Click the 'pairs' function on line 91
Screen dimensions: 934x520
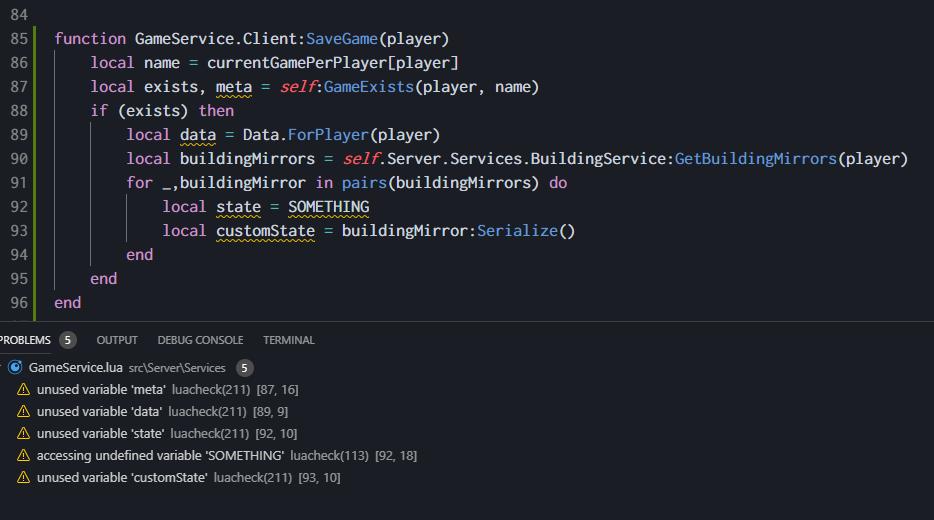tap(365, 183)
